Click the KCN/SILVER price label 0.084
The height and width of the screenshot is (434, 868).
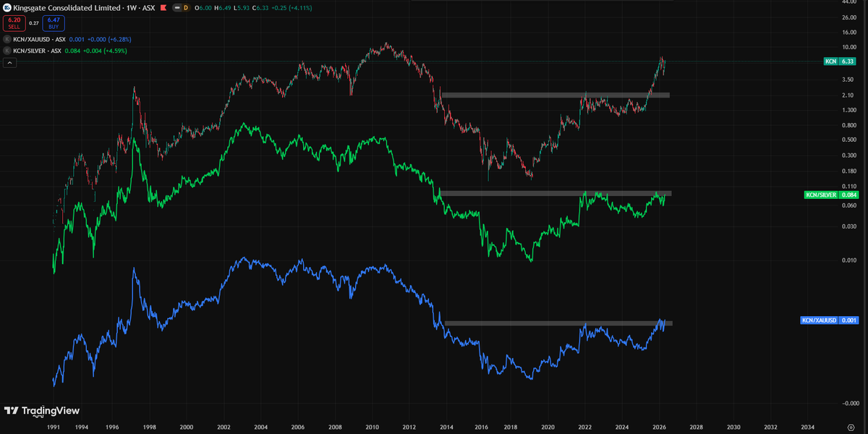830,195
